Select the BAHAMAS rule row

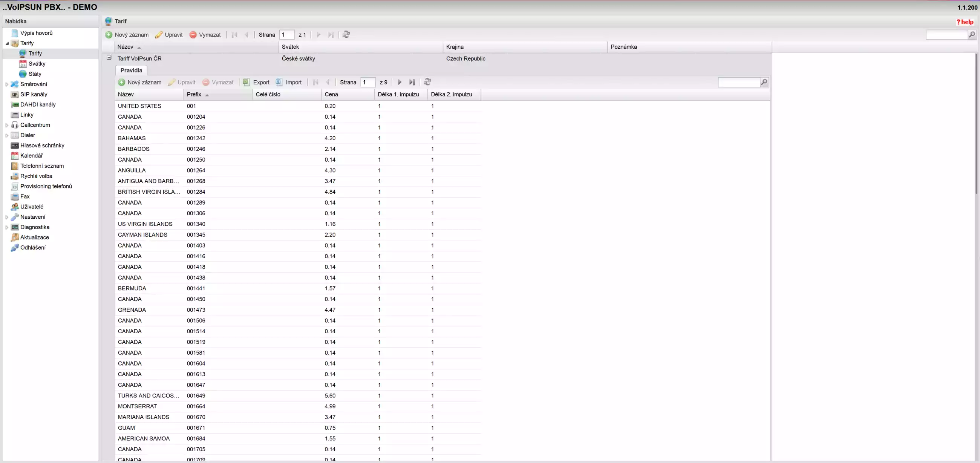(x=298, y=138)
